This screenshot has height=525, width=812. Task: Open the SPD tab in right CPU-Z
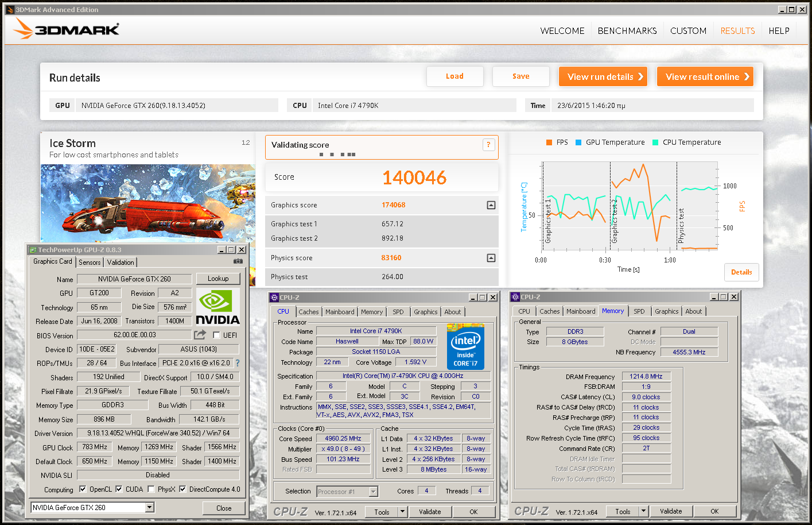639,311
